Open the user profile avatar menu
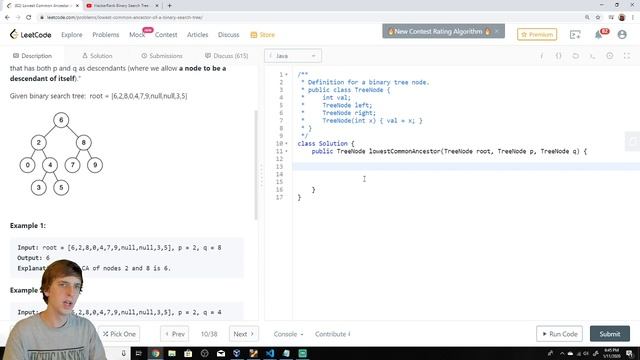The width and height of the screenshot is (640, 360). [x=622, y=35]
